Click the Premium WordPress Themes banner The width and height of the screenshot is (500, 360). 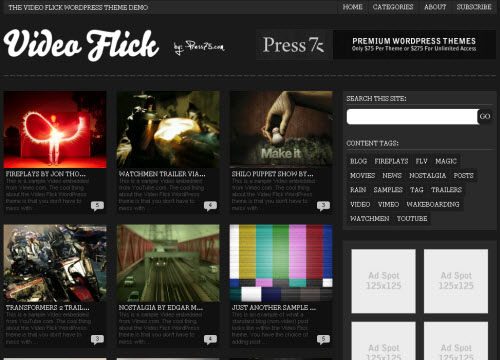(x=414, y=45)
